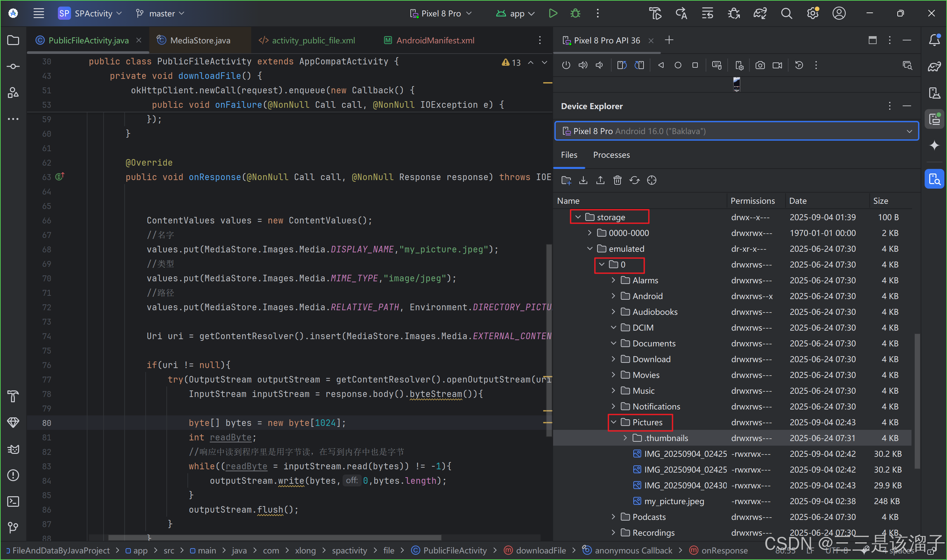Image resolution: width=947 pixels, height=560 pixels.
Task: Click the Name column header
Action: 640,201
